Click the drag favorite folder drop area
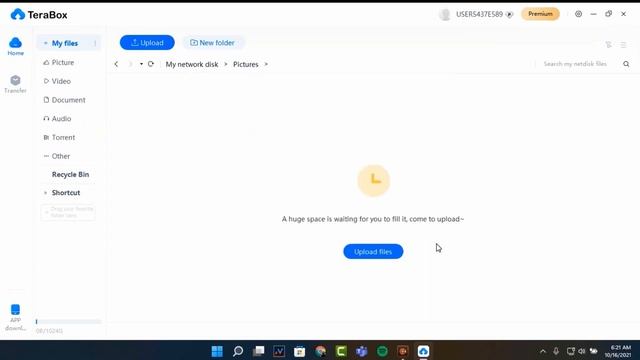The image size is (640, 360). (x=68, y=212)
